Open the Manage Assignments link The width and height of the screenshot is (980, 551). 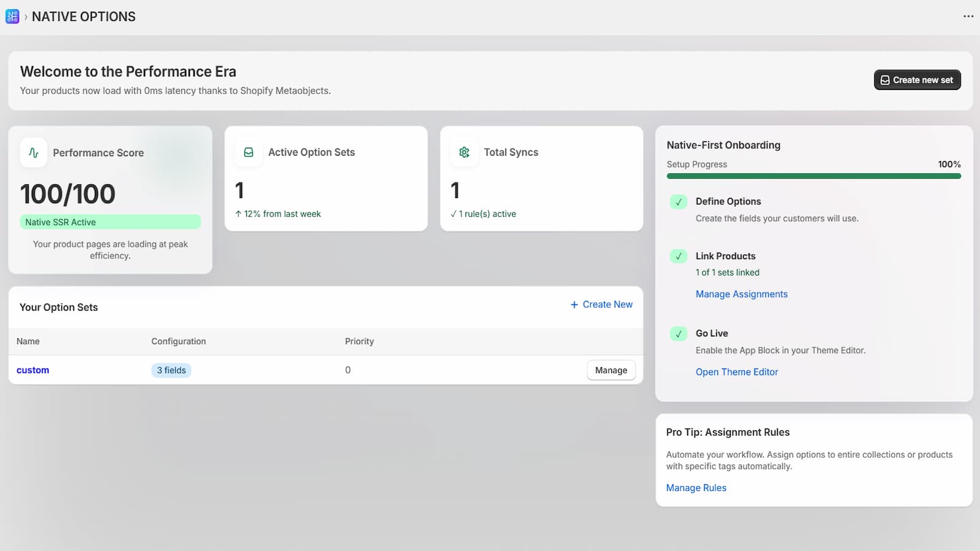[741, 294]
